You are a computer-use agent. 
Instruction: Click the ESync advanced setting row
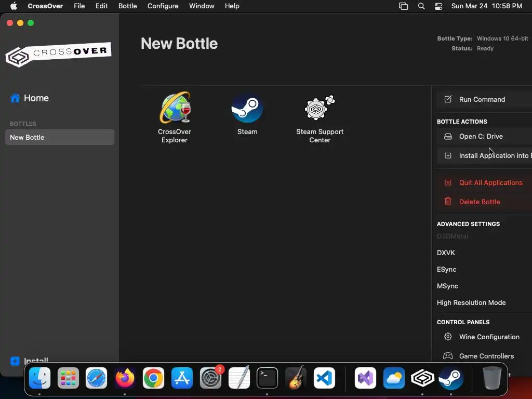484,269
